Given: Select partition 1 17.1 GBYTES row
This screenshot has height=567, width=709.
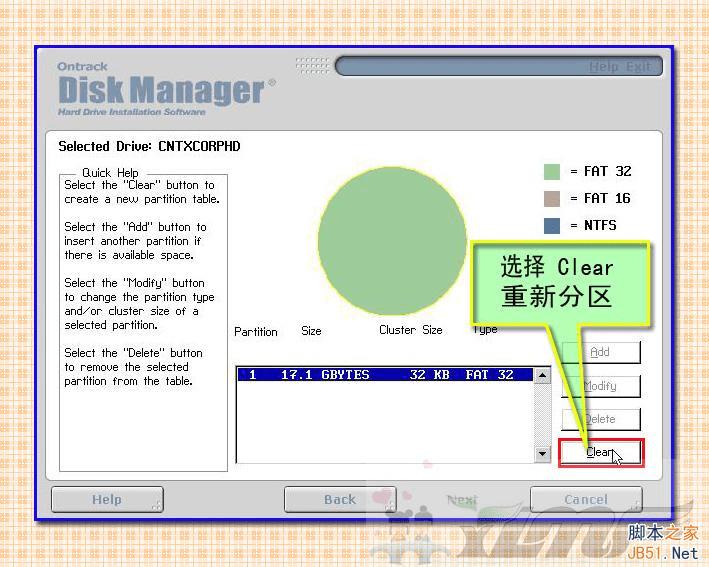Looking at the screenshot, I should 385,375.
